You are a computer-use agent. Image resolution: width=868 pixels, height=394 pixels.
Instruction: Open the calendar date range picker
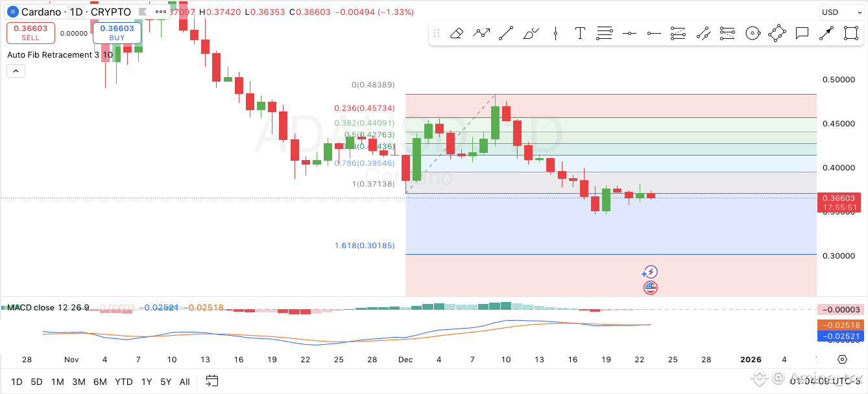tap(212, 381)
